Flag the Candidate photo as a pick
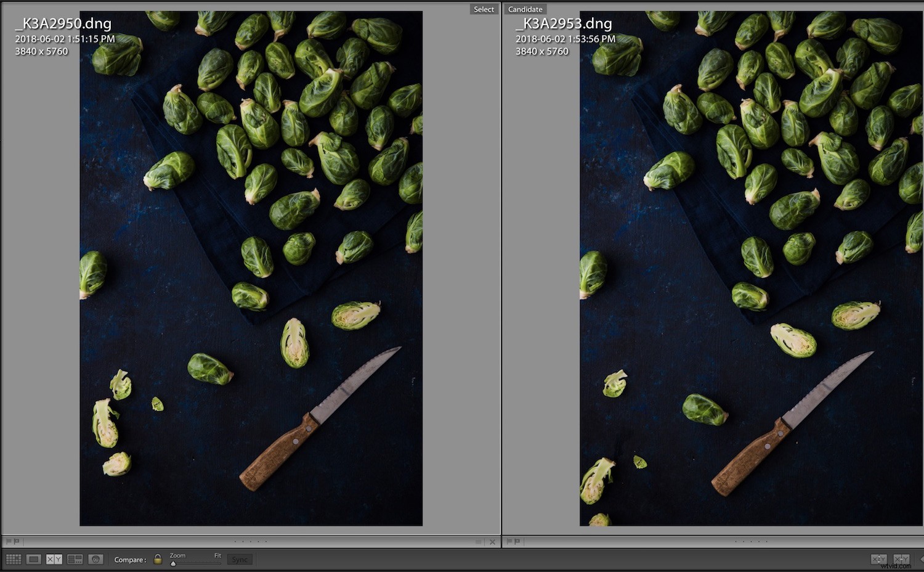Viewport: 924px width, 572px height. 509,542
